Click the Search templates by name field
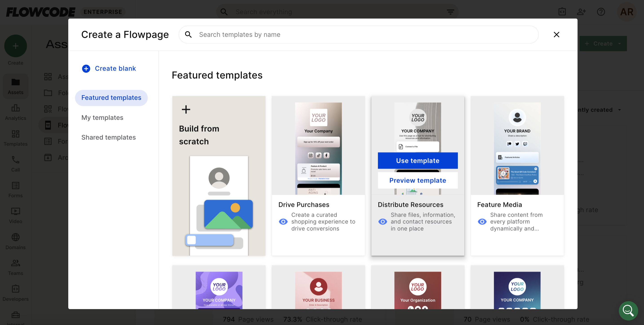Image resolution: width=644 pixels, height=325 pixels. click(x=359, y=35)
